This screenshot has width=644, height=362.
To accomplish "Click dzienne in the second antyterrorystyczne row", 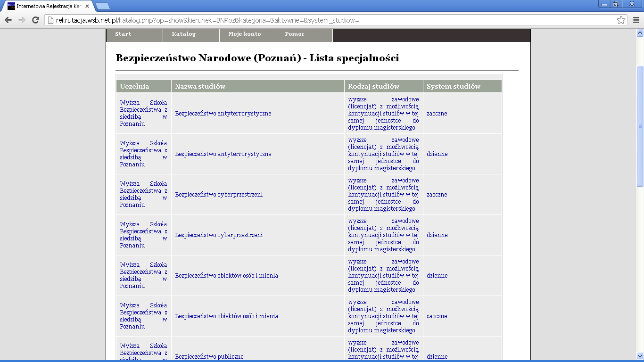I will coord(437,154).
